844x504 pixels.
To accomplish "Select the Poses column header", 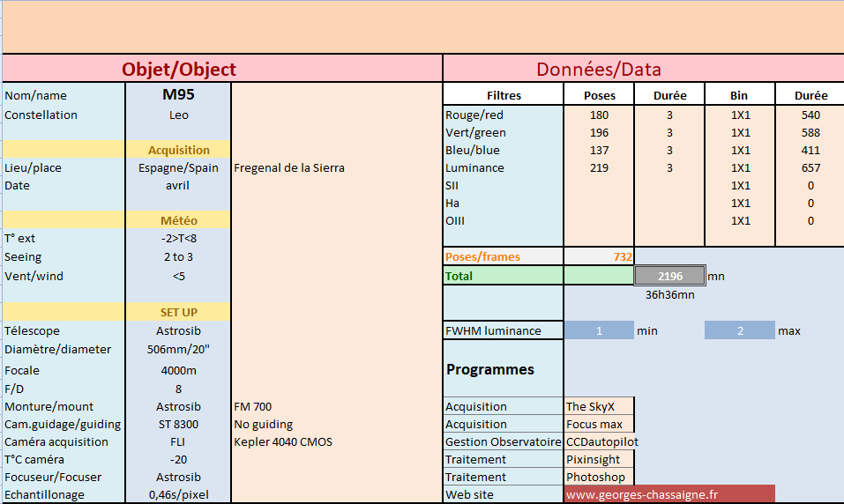I will tap(599, 94).
